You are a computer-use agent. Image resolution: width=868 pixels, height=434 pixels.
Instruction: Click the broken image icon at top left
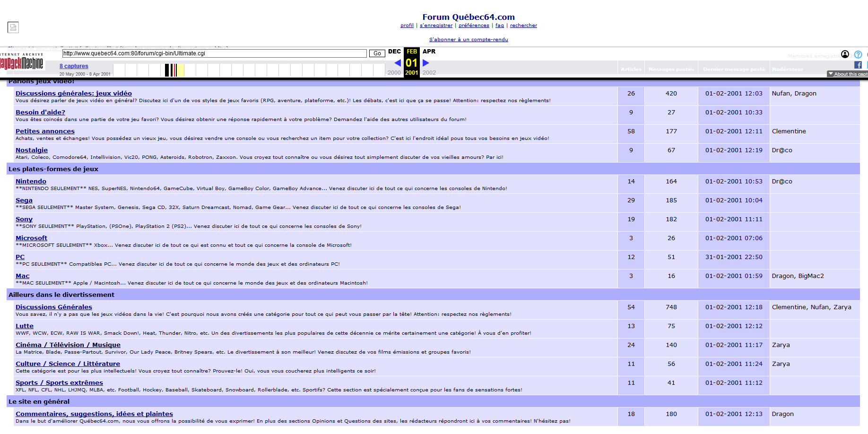coord(13,27)
